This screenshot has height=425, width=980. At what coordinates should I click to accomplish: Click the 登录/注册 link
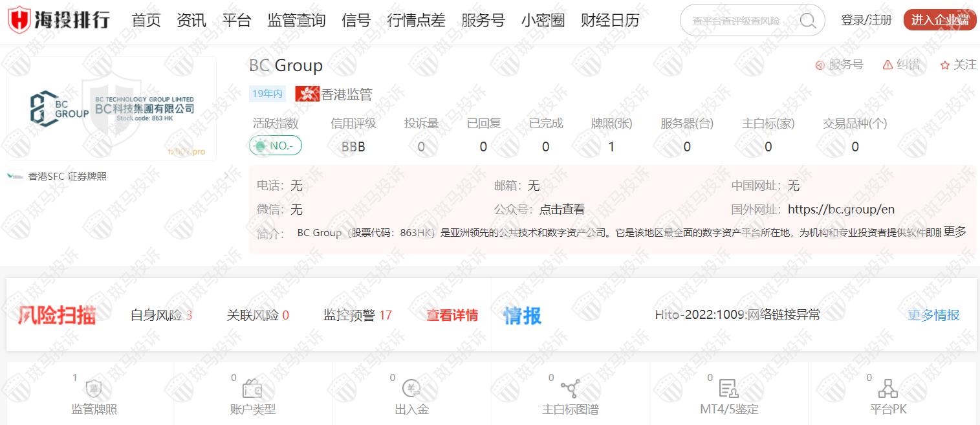(x=866, y=20)
